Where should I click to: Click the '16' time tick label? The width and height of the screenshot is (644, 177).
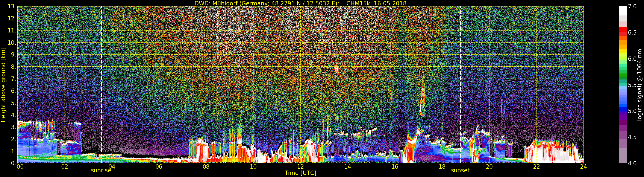tap(395, 167)
